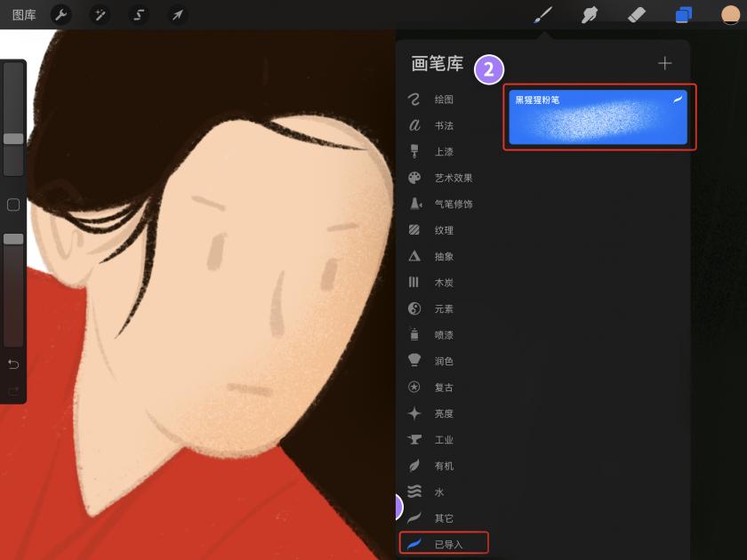Add a new brush with plus
This screenshot has width=747, height=560.
point(664,63)
